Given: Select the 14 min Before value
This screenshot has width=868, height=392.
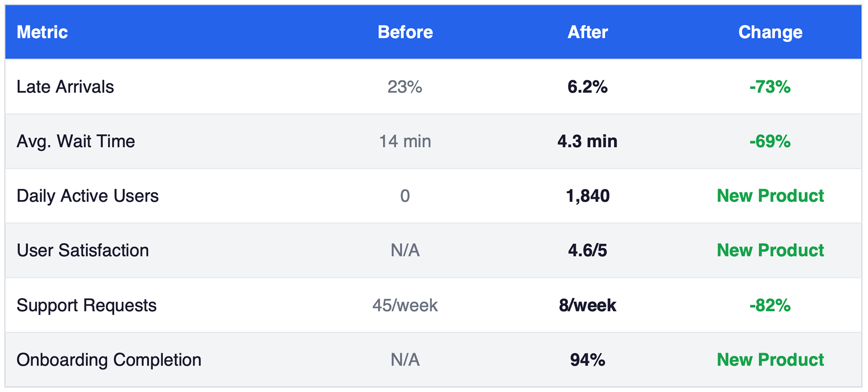Looking at the screenshot, I should click(x=405, y=142).
